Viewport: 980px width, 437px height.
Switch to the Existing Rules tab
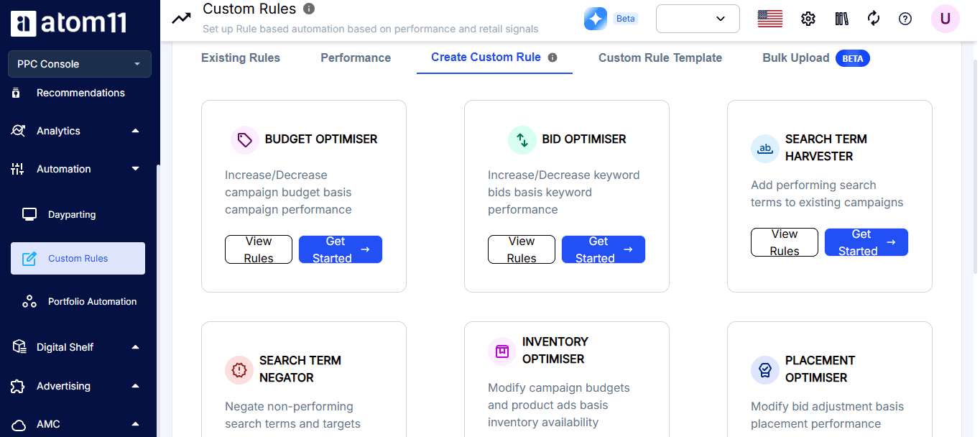tap(241, 57)
